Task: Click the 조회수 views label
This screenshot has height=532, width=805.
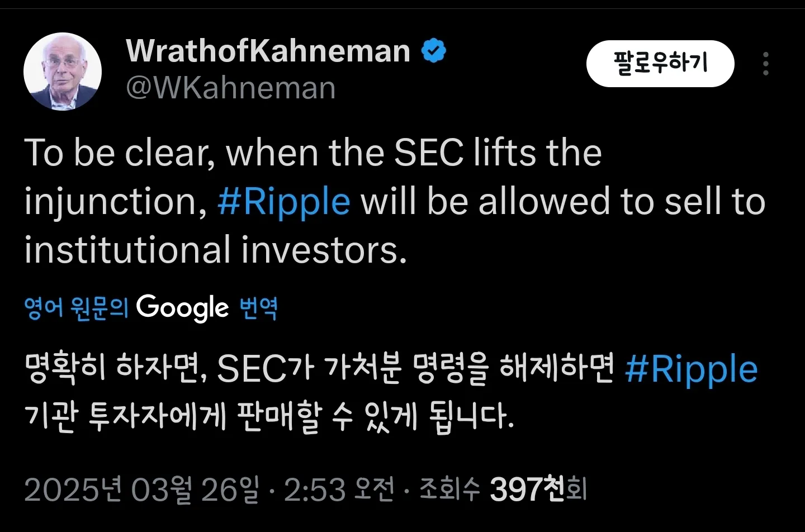Action: coord(450,490)
